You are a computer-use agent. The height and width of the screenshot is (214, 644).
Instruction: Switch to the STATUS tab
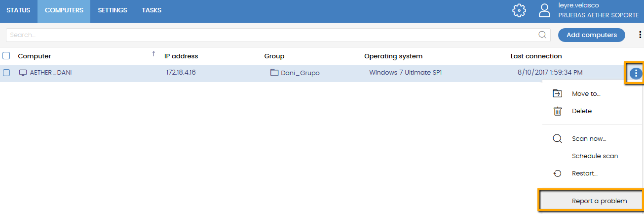coord(18,10)
